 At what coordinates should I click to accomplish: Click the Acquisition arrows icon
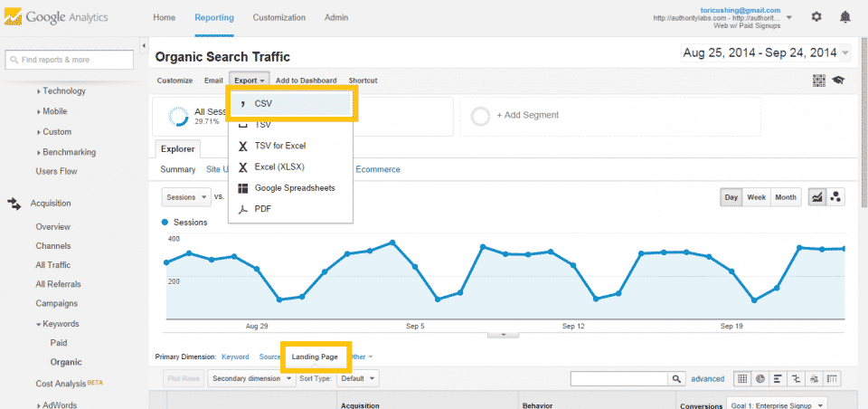tap(14, 204)
